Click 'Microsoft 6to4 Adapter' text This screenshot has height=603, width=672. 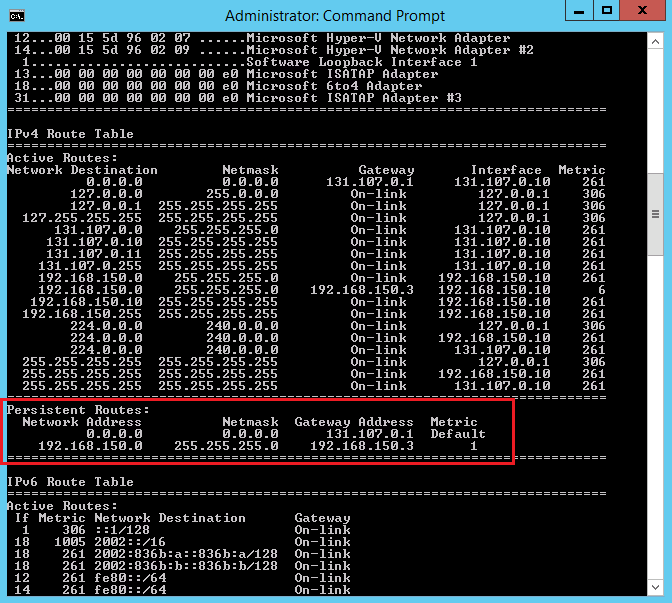click(334, 86)
